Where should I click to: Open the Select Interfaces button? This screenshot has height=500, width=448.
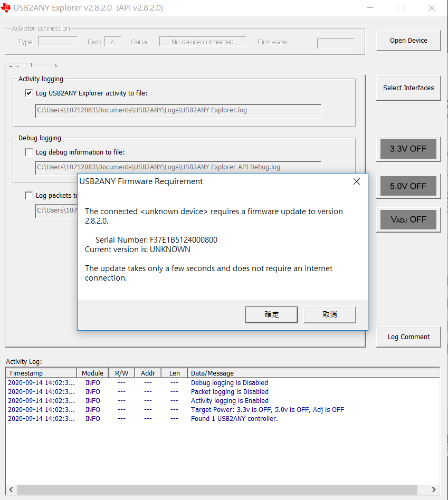(x=408, y=88)
